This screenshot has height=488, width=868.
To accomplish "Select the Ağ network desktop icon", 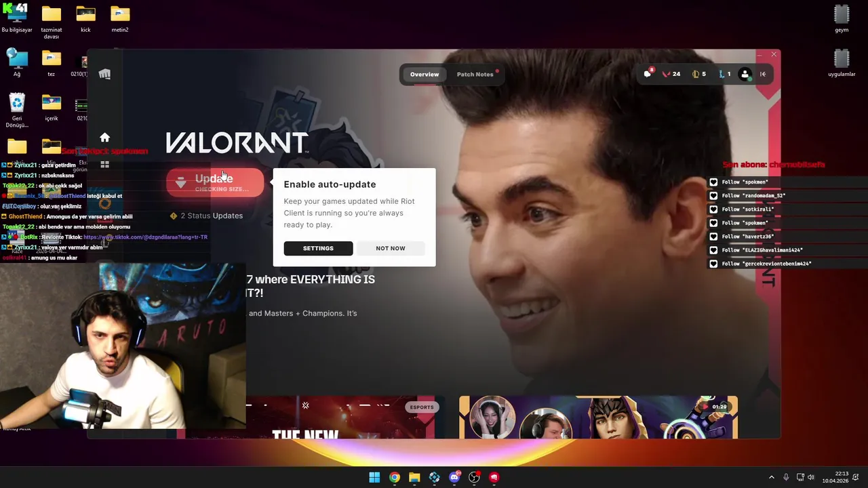I will coord(17,62).
